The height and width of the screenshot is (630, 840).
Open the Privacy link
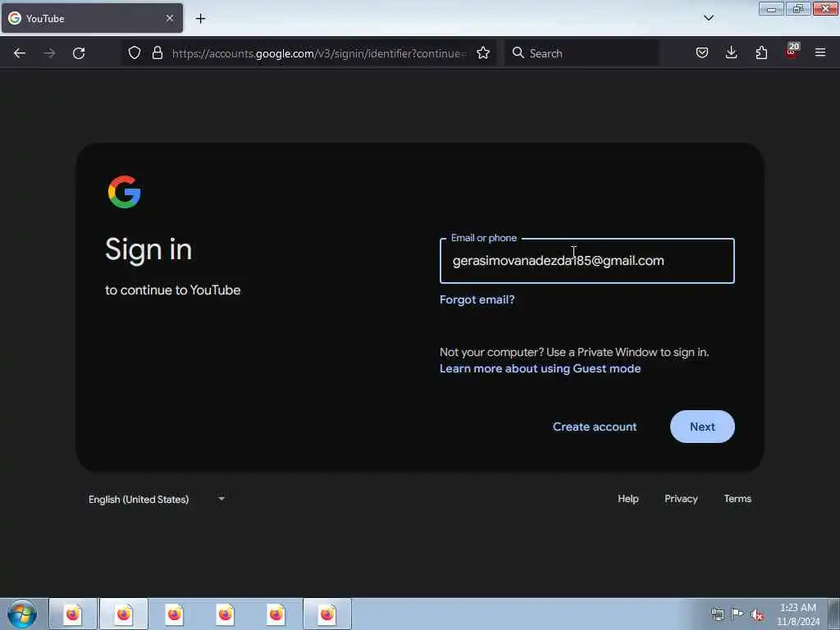click(681, 499)
